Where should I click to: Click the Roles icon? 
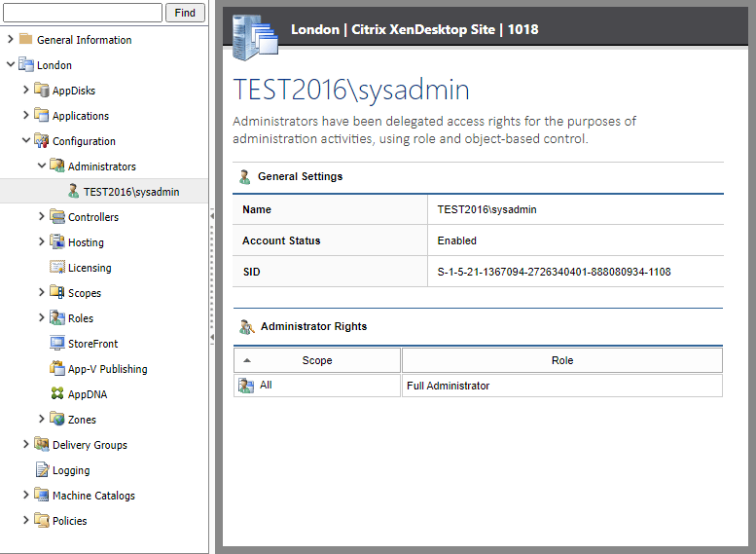coord(56,317)
